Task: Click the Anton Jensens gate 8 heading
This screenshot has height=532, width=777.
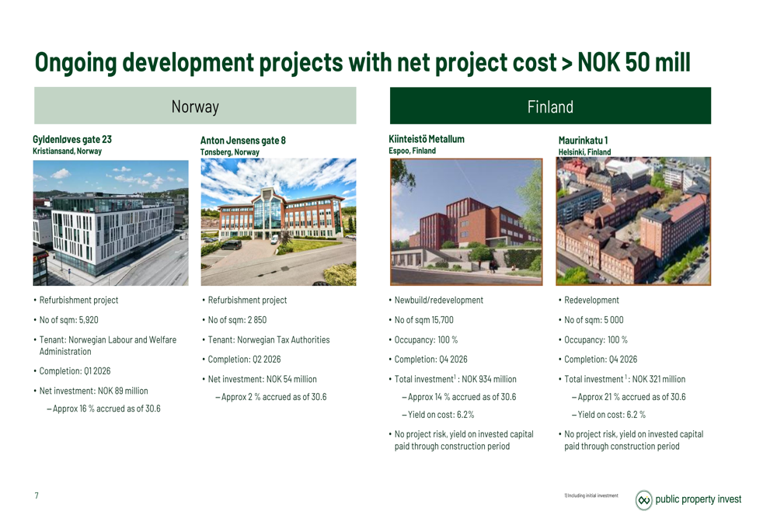Action: click(x=243, y=141)
